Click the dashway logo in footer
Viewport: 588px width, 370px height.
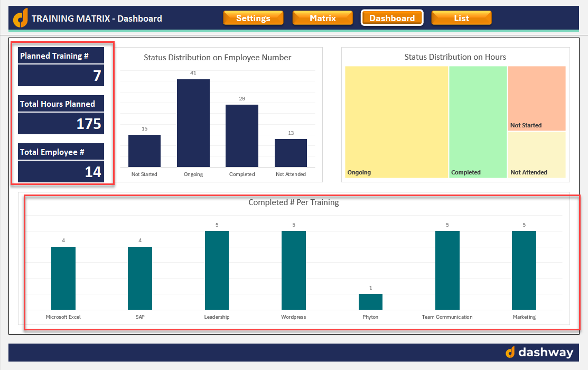[x=539, y=353]
